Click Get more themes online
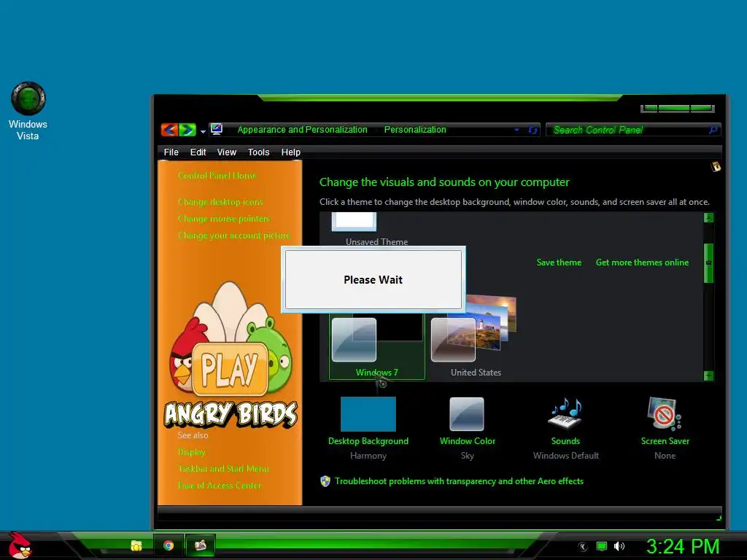Screen dimensions: 747x560 pyautogui.click(x=642, y=262)
